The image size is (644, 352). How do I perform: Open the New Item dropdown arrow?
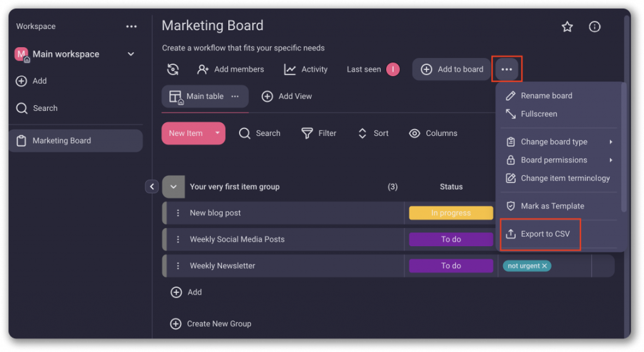click(x=217, y=133)
